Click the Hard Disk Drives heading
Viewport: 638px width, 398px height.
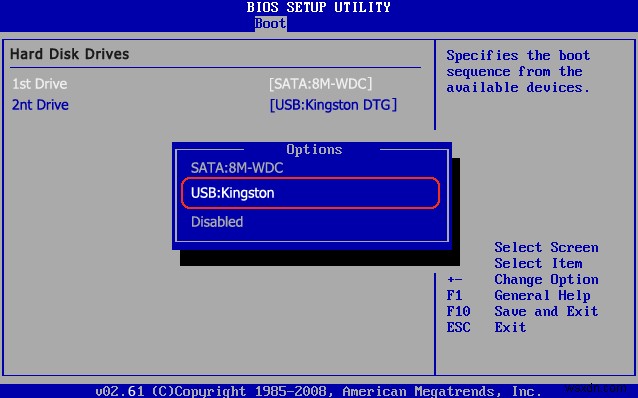tap(70, 54)
